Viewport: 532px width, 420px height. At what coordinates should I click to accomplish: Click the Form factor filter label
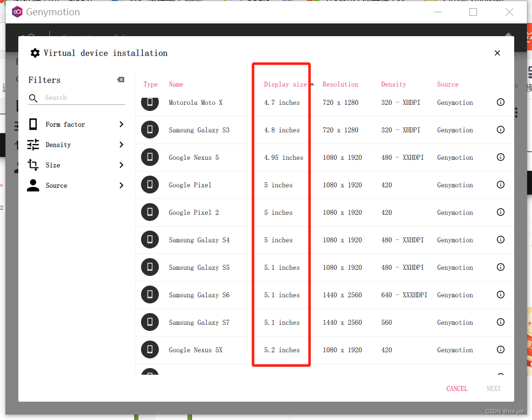pyautogui.click(x=65, y=124)
